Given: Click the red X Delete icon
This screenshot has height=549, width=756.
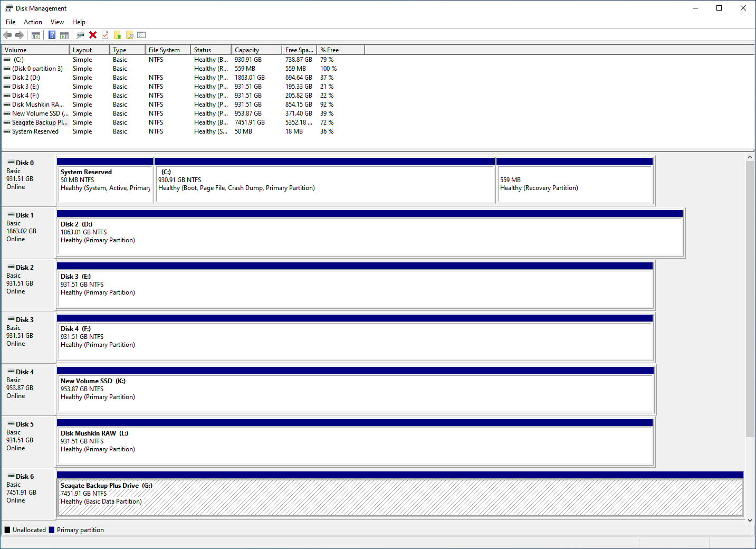Looking at the screenshot, I should [93, 35].
